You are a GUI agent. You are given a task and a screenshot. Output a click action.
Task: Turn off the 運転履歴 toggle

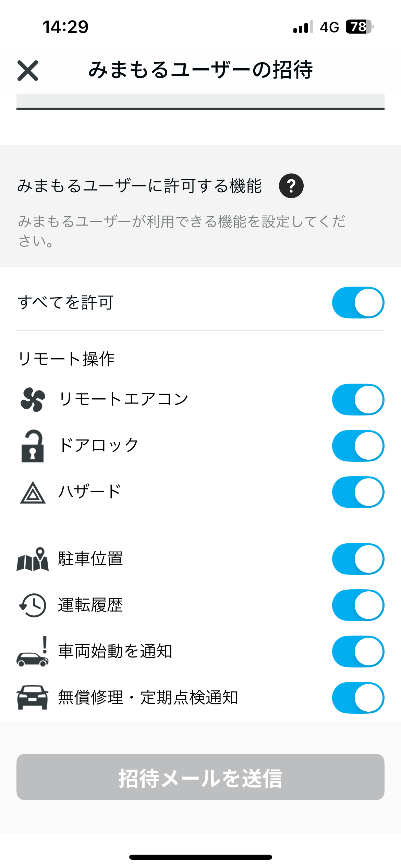click(358, 605)
